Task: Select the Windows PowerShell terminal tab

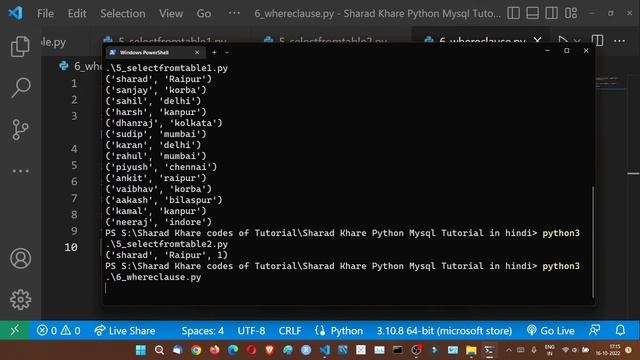Action: point(154,52)
